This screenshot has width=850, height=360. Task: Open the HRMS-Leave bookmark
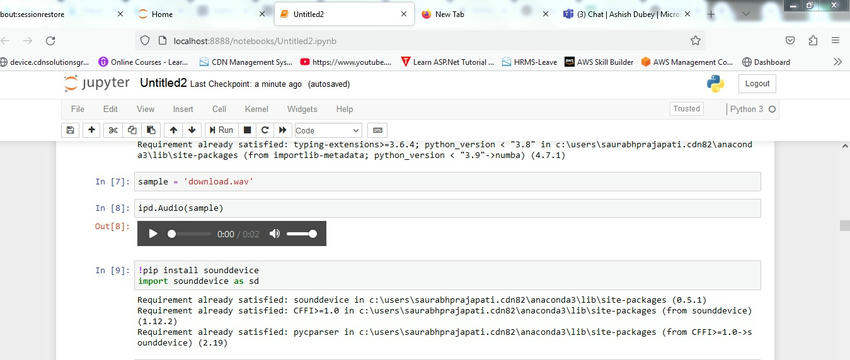point(529,62)
